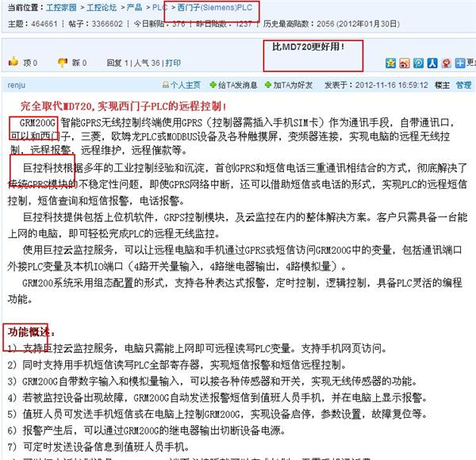This screenshot has width=476, height=460.
Task: Share to Tencent Weibo icon
Action: [x=418, y=63]
